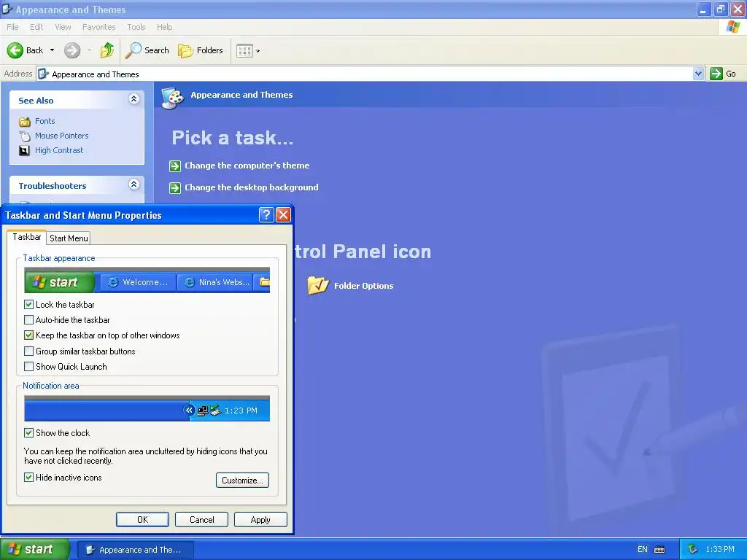Select Appearance and Themes taskbar button
This screenshot has width=747, height=560.
point(135,550)
